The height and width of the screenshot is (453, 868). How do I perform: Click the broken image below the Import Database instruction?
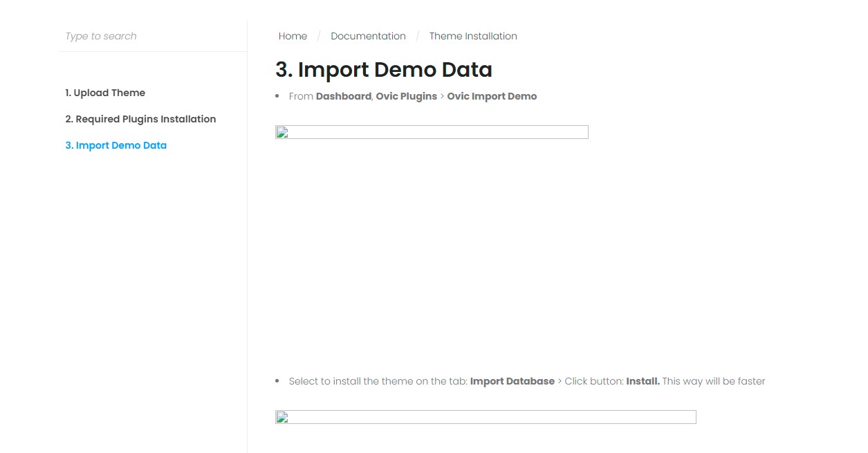486,417
